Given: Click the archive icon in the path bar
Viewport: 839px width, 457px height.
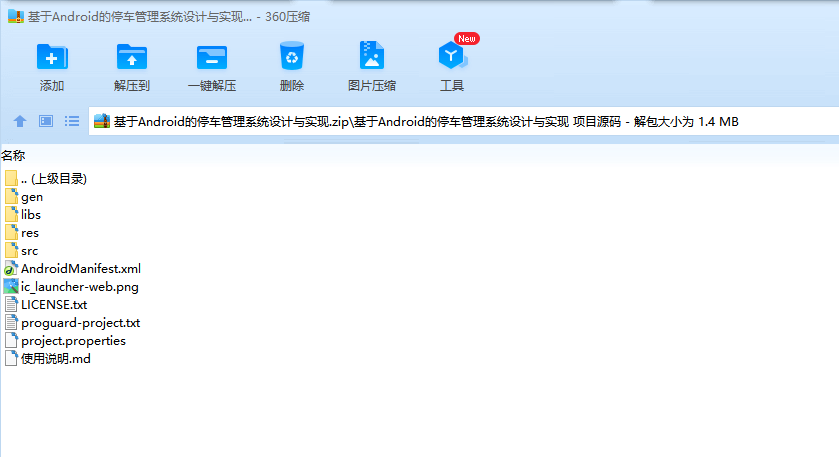Looking at the screenshot, I should [102, 121].
